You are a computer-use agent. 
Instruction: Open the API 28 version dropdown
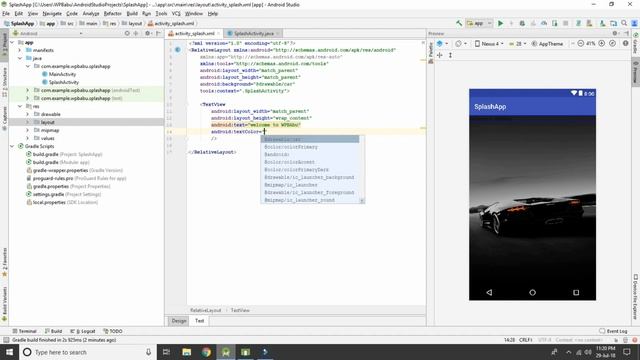click(518, 43)
